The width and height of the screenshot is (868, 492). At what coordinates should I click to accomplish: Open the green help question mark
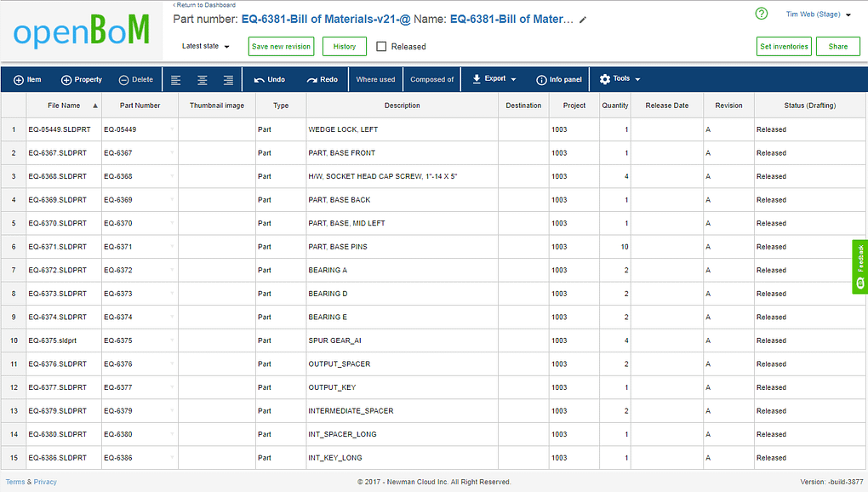pos(762,14)
